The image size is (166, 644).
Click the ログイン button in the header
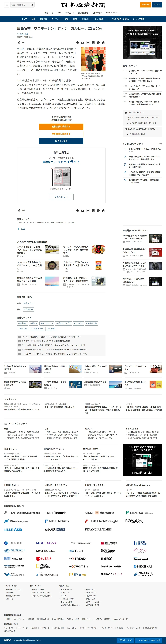157,5
